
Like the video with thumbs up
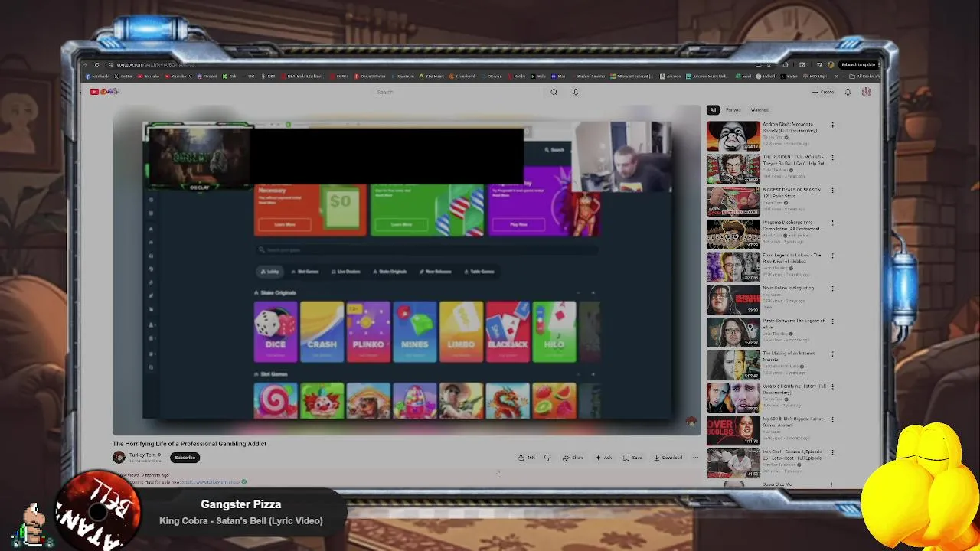coord(526,458)
